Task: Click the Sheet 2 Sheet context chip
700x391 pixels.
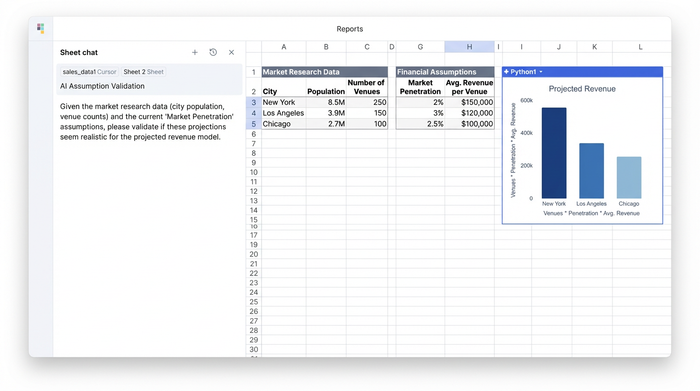Action: [143, 71]
